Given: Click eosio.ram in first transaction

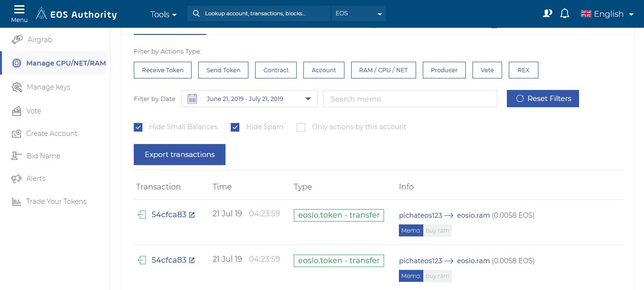Looking at the screenshot, I should (473, 215).
